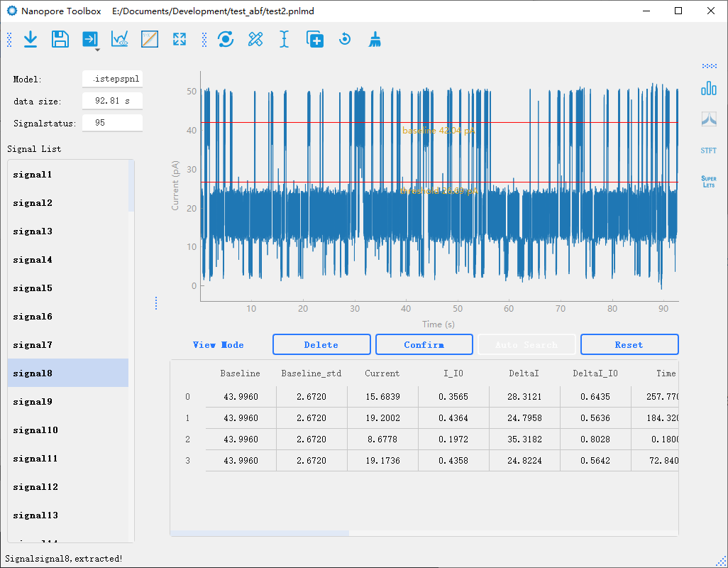Open the export icon's dropdown arrow
This screenshot has height=568, width=728.
point(97,50)
